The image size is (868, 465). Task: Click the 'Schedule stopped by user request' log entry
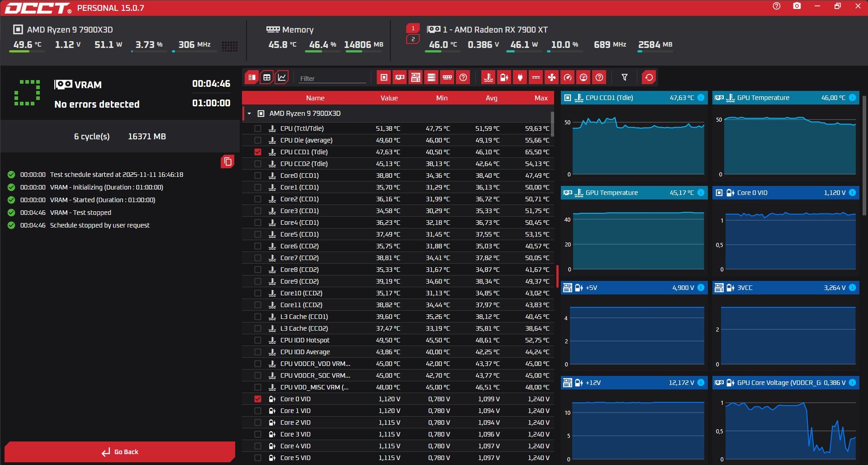tap(100, 225)
